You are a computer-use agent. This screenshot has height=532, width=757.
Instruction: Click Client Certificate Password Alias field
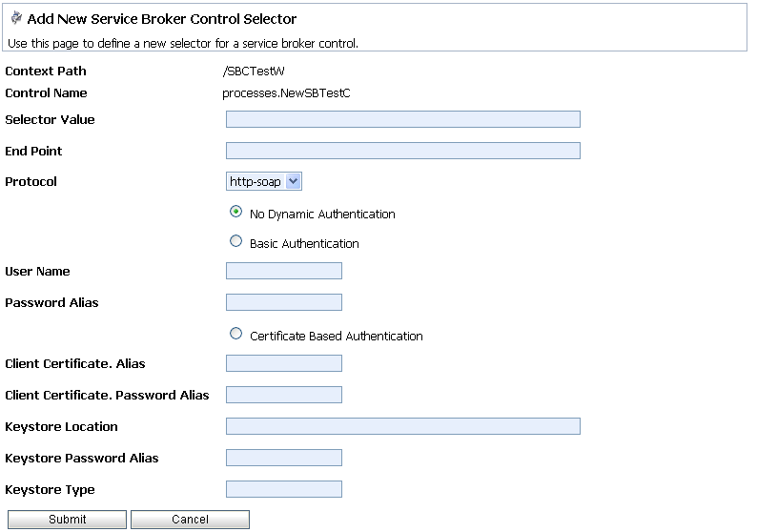click(x=284, y=395)
